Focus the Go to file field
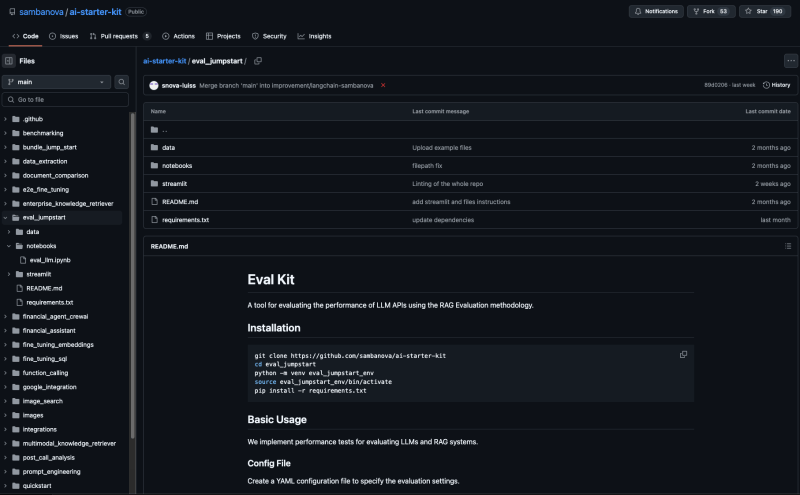The image size is (800, 495). coord(65,100)
